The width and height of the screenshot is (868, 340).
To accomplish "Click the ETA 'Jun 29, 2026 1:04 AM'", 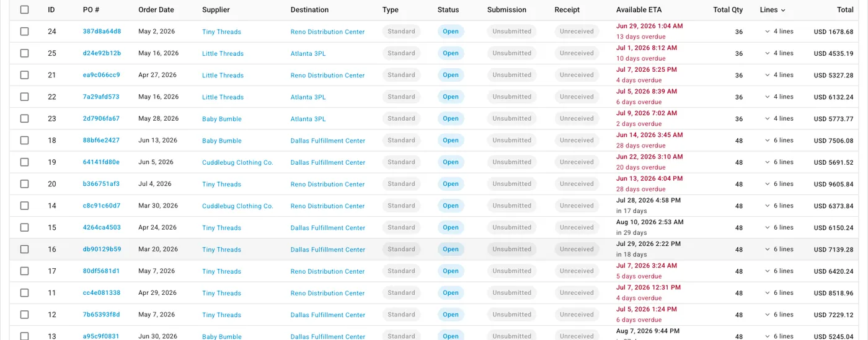I will tap(649, 26).
